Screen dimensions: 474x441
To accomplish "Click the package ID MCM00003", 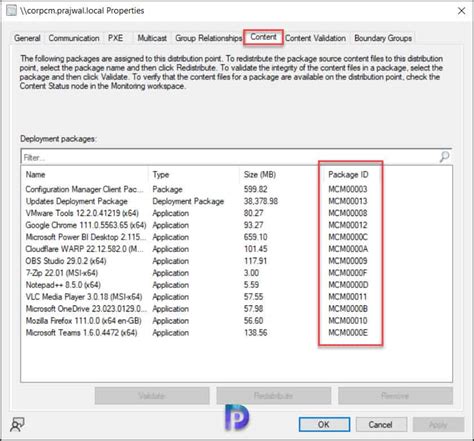I will [x=348, y=189].
